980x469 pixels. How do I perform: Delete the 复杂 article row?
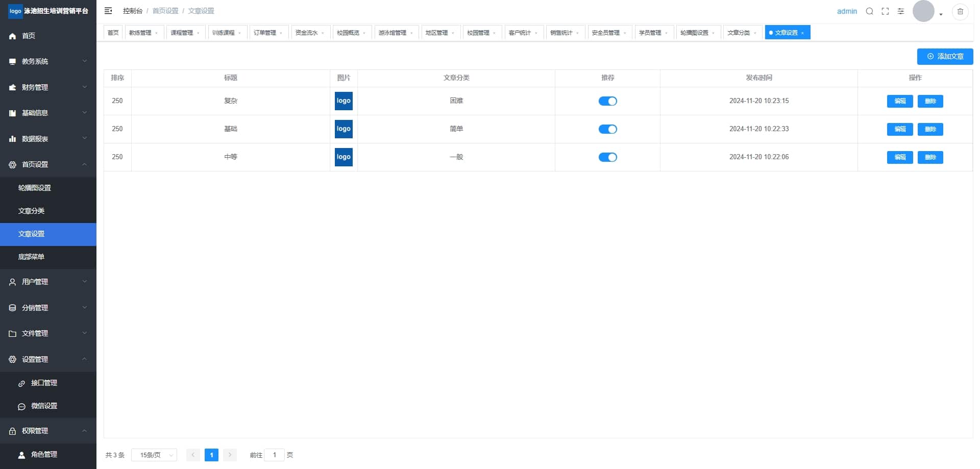coord(930,101)
